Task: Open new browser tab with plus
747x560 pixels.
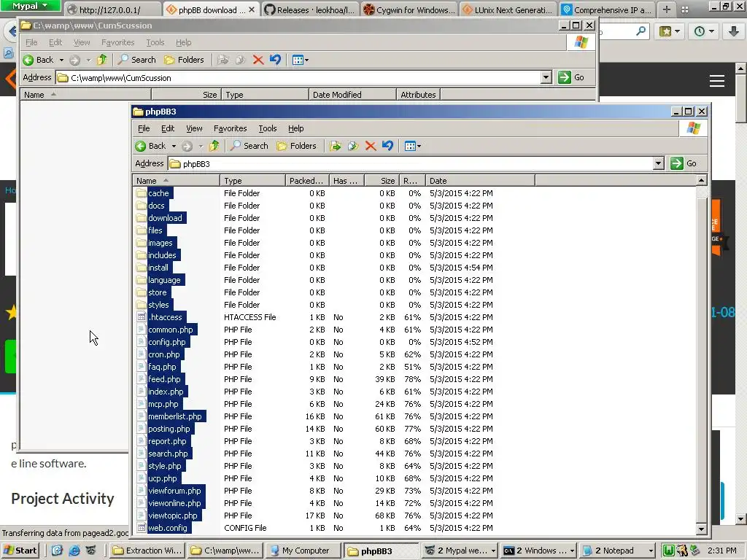Action: pyautogui.click(x=667, y=9)
